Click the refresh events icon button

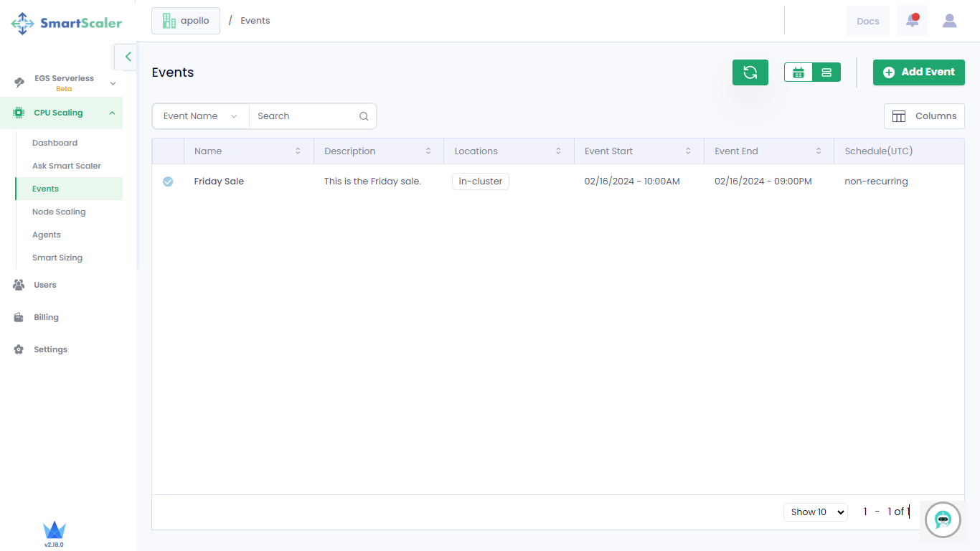(750, 72)
